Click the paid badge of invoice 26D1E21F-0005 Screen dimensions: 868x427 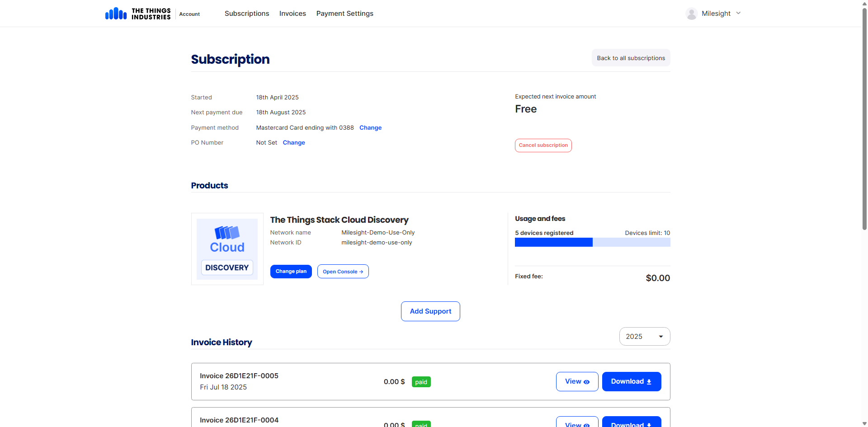click(x=421, y=382)
